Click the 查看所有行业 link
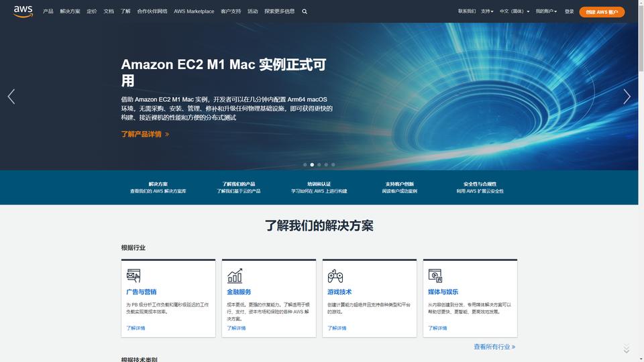 click(494, 347)
